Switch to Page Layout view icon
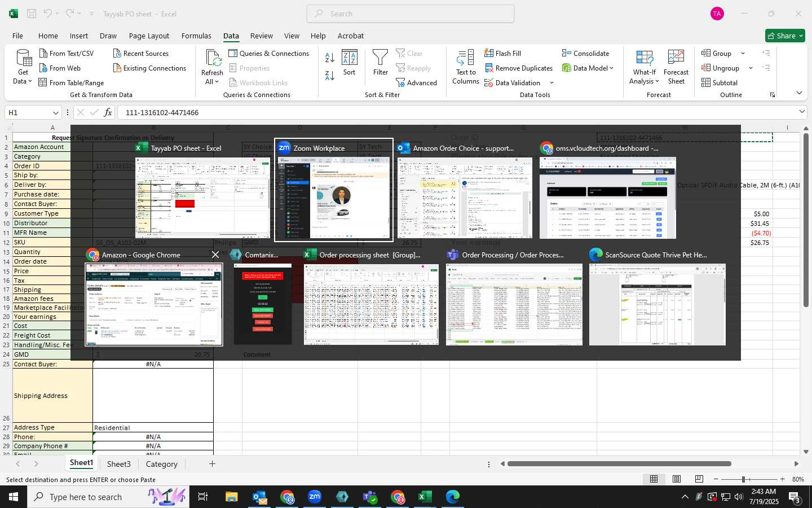 point(677,479)
